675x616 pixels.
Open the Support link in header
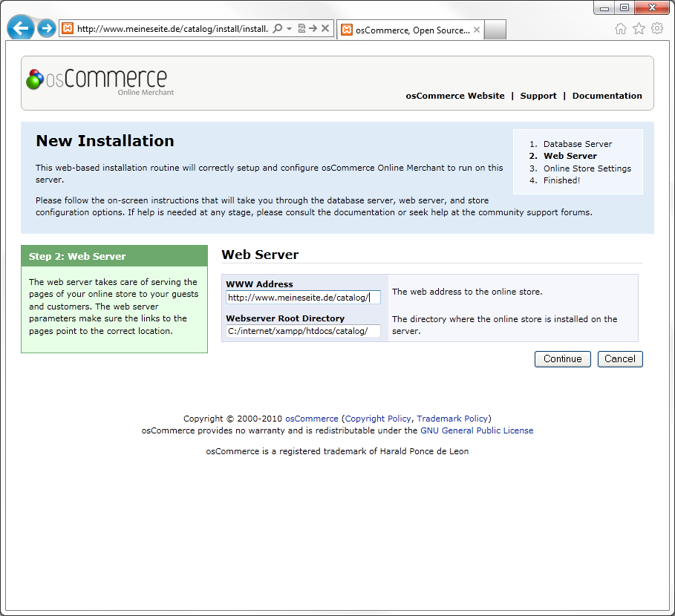click(538, 96)
